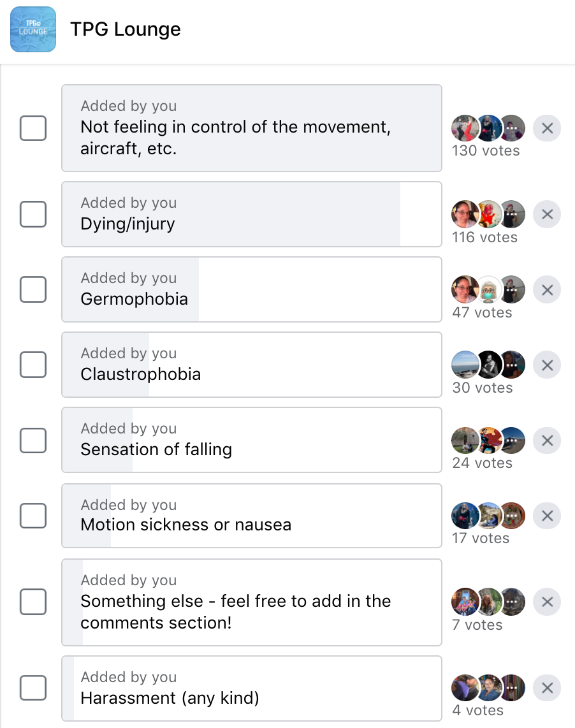The height and width of the screenshot is (728, 575).
Task: Click voter avatars beside Dying/injury
Action: tap(488, 215)
